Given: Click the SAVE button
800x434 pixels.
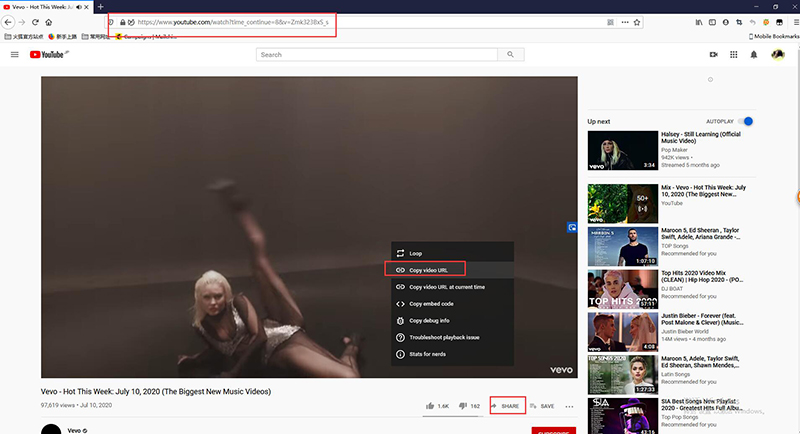Looking at the screenshot, I should (542, 406).
